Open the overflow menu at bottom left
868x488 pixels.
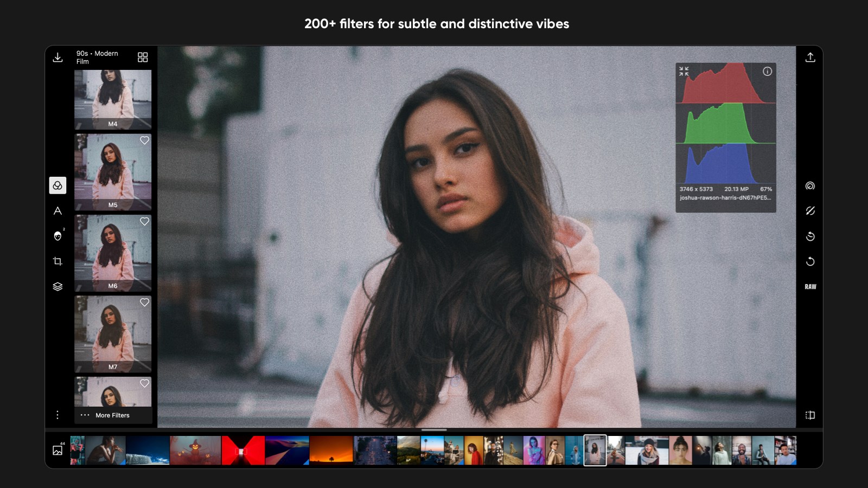[57, 415]
